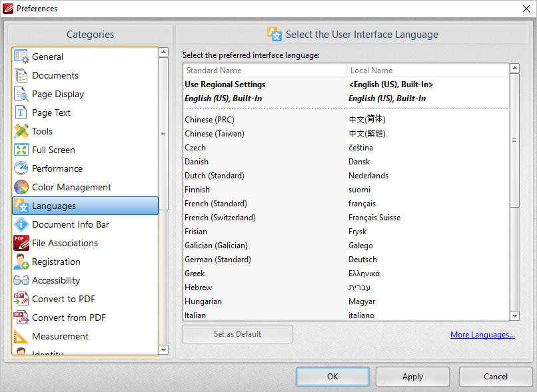Viewport: 537px width, 392px height.
Task: Select the Accessibility category
Action: coord(57,280)
